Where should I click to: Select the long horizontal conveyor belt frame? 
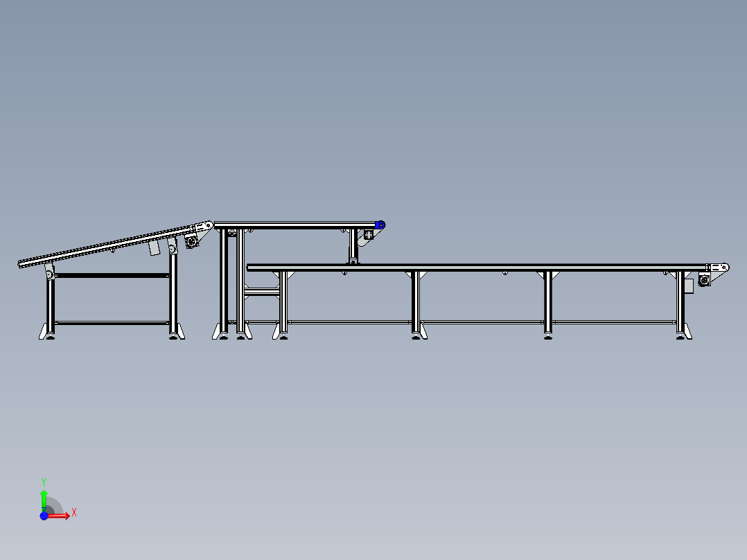[x=477, y=268]
